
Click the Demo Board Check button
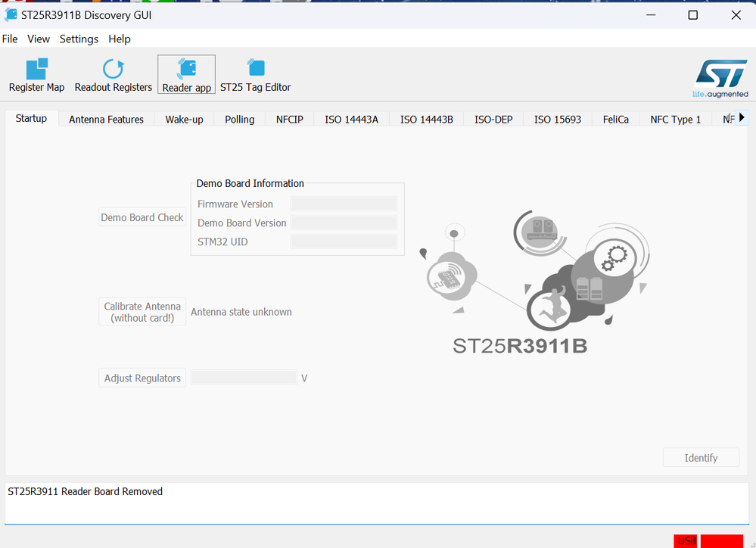coord(142,217)
